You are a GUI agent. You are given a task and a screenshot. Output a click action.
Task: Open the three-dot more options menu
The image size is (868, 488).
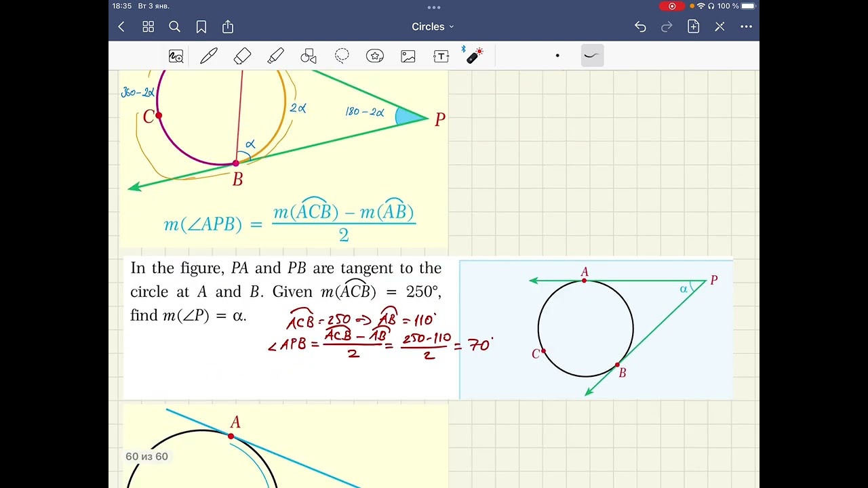pos(746,26)
